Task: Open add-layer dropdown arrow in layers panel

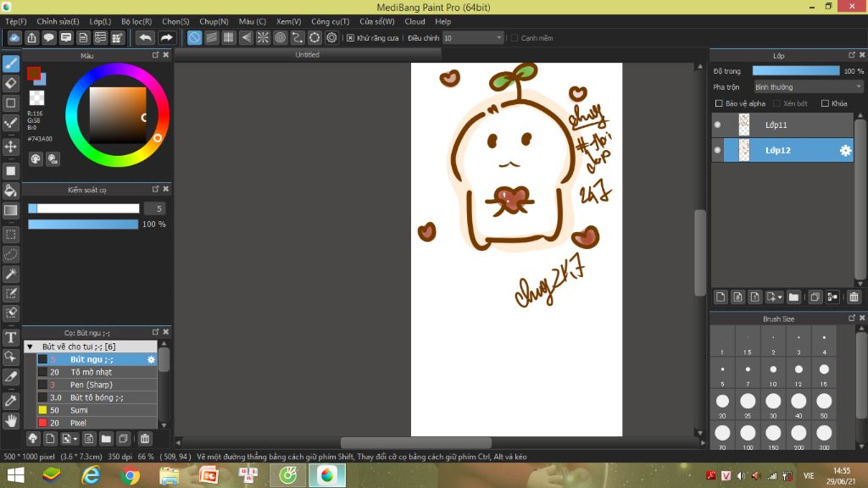Action: pos(780,297)
